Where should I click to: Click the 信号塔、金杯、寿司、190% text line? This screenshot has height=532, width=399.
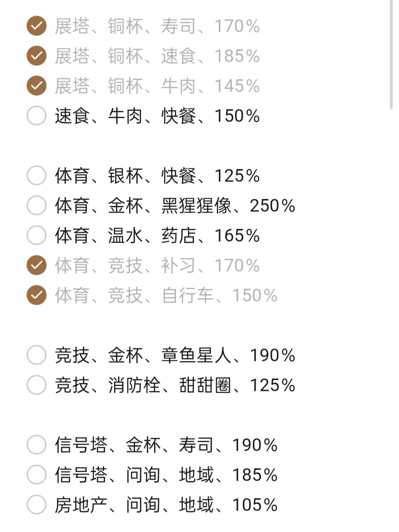tap(166, 445)
